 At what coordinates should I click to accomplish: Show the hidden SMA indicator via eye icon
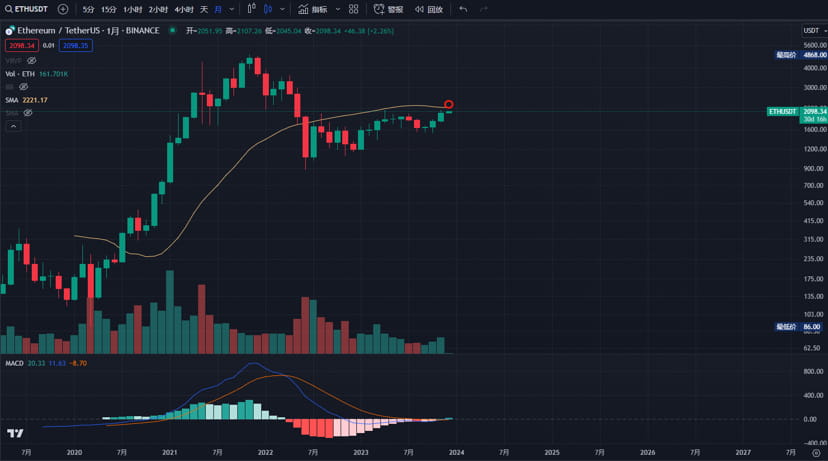click(28, 112)
